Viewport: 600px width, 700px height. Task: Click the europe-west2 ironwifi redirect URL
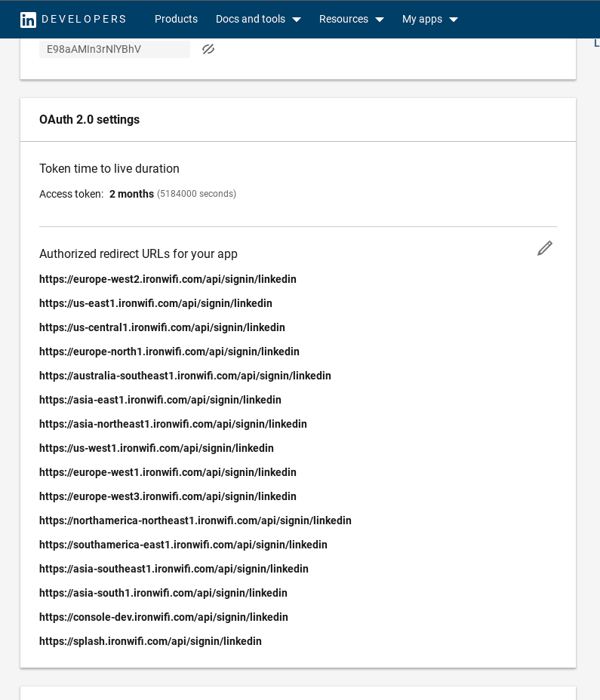(168, 279)
